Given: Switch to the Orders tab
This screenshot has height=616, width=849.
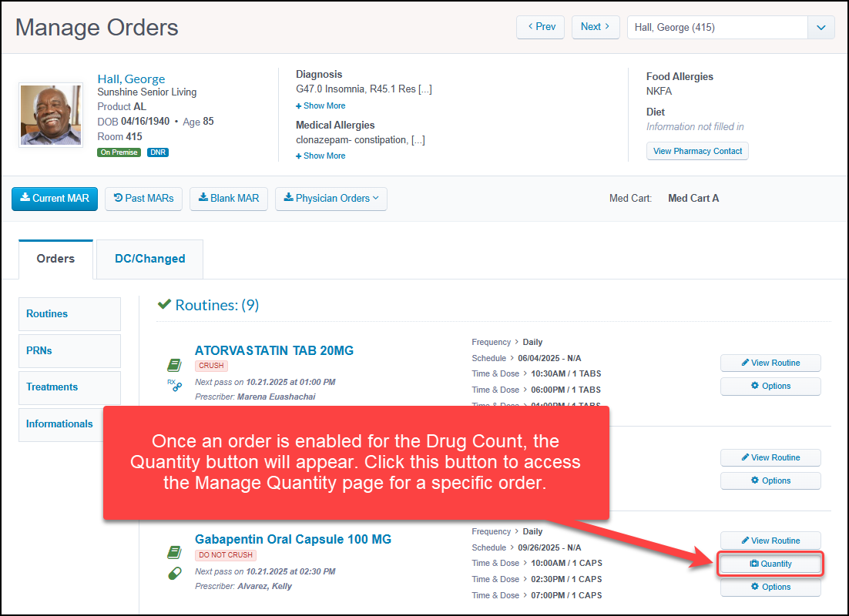Looking at the screenshot, I should [x=55, y=259].
